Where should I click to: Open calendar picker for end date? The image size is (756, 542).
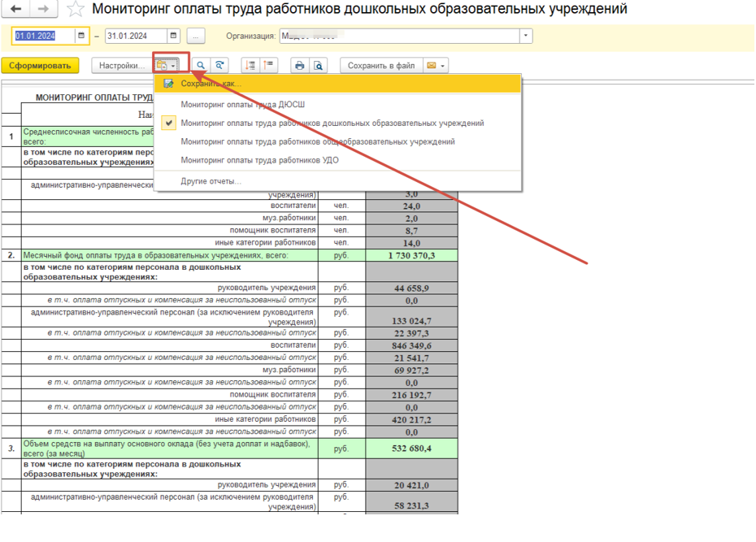tap(173, 37)
